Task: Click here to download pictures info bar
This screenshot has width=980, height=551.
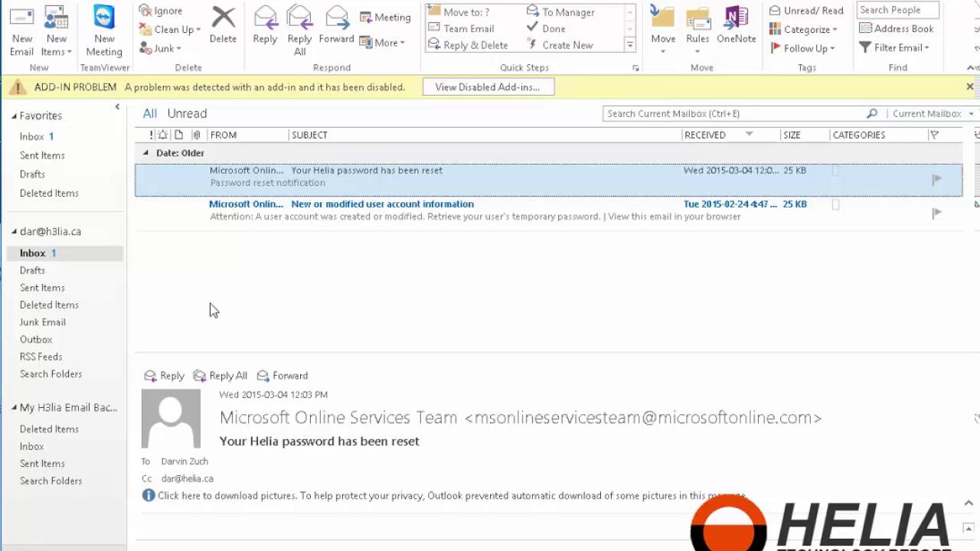Action: (x=444, y=496)
